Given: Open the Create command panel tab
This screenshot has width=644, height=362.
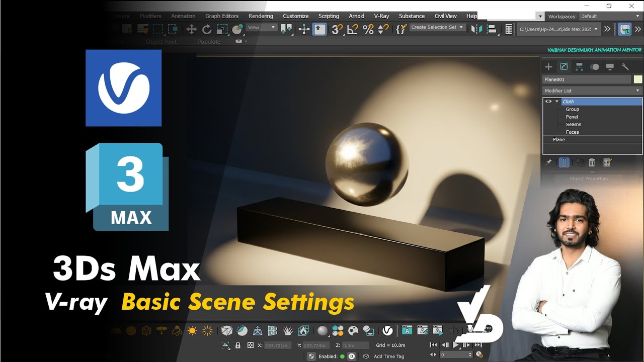Looking at the screenshot, I should pyautogui.click(x=549, y=67).
